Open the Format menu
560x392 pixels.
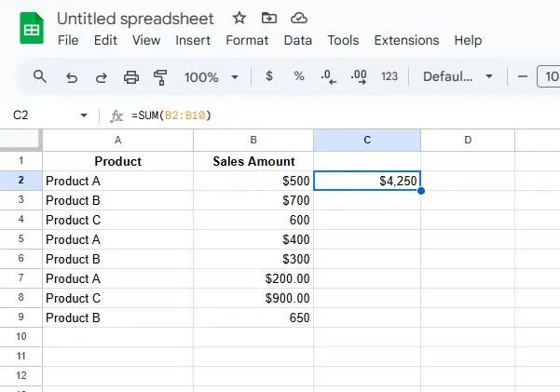[x=247, y=40]
